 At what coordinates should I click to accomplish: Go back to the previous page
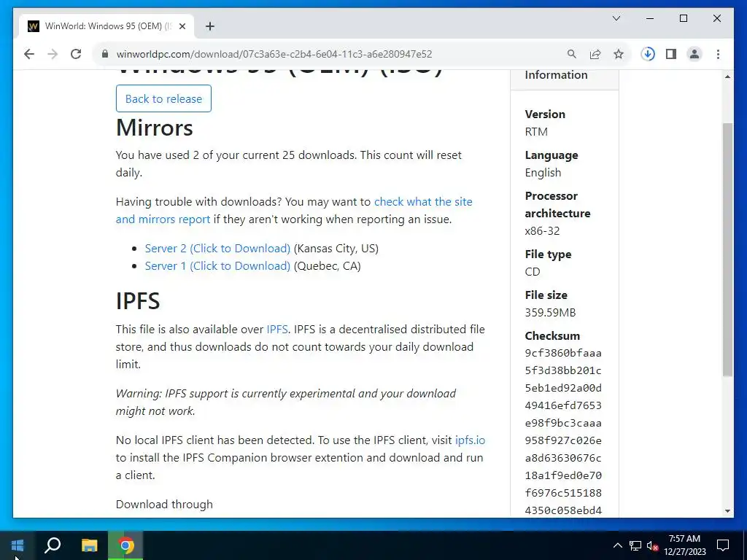click(29, 54)
